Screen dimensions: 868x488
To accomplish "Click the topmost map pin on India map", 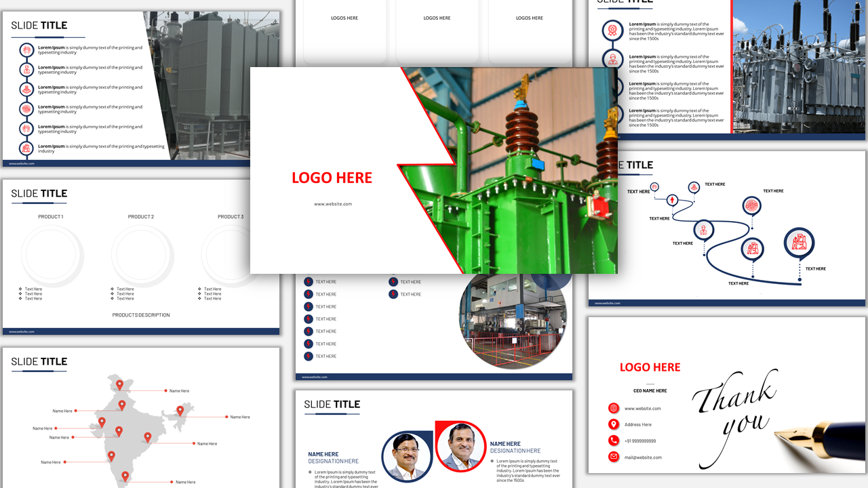I will tap(119, 384).
